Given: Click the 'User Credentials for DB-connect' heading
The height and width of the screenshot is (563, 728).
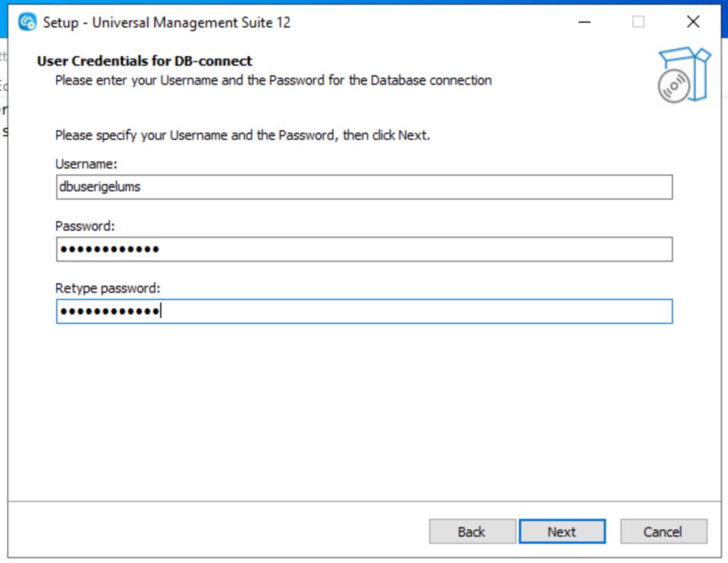Looking at the screenshot, I should (x=144, y=61).
